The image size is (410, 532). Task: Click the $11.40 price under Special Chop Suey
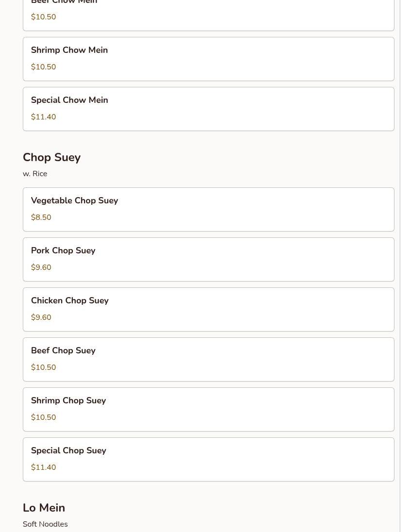(44, 467)
